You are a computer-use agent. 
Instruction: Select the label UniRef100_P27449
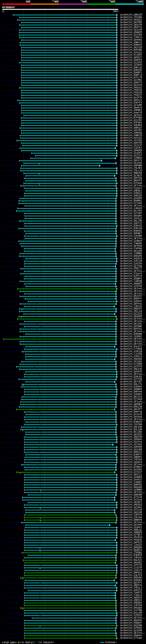click(x=131, y=399)
